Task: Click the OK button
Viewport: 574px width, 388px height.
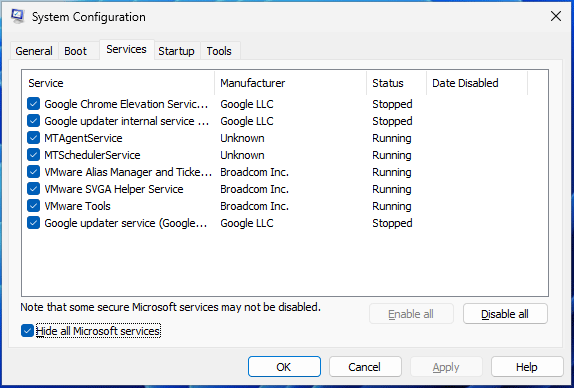Action: [284, 367]
